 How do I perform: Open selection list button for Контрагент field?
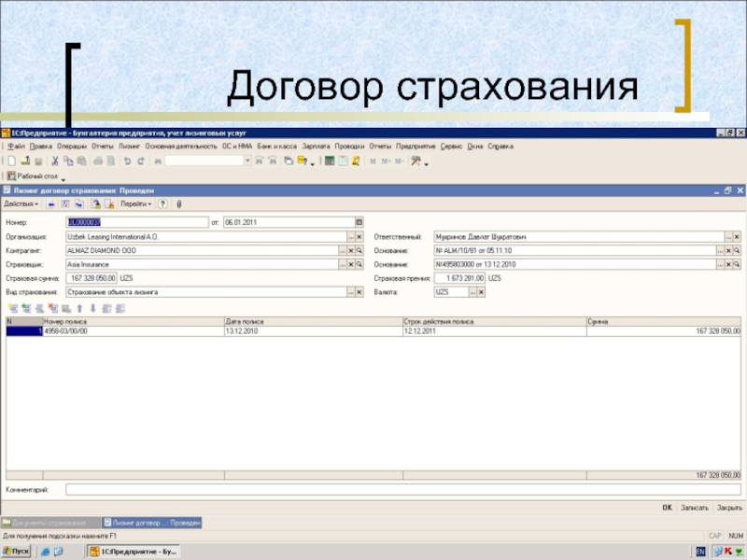[x=343, y=250]
